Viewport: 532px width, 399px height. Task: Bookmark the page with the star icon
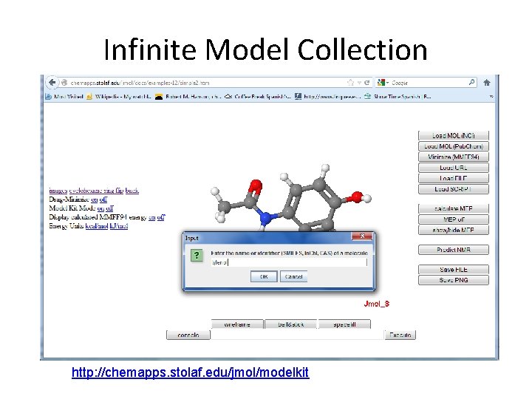point(350,83)
